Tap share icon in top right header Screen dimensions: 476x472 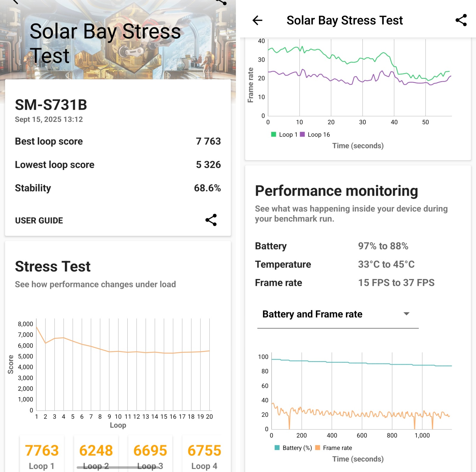pos(461,20)
